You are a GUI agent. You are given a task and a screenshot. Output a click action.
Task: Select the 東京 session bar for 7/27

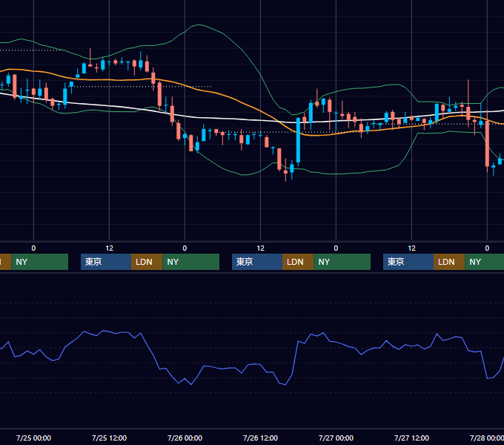click(408, 262)
